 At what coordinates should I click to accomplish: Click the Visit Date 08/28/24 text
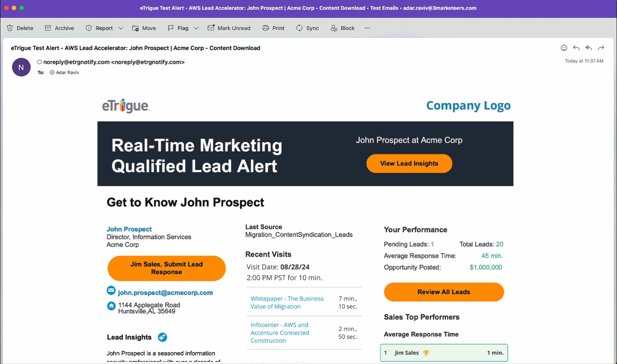coord(278,267)
